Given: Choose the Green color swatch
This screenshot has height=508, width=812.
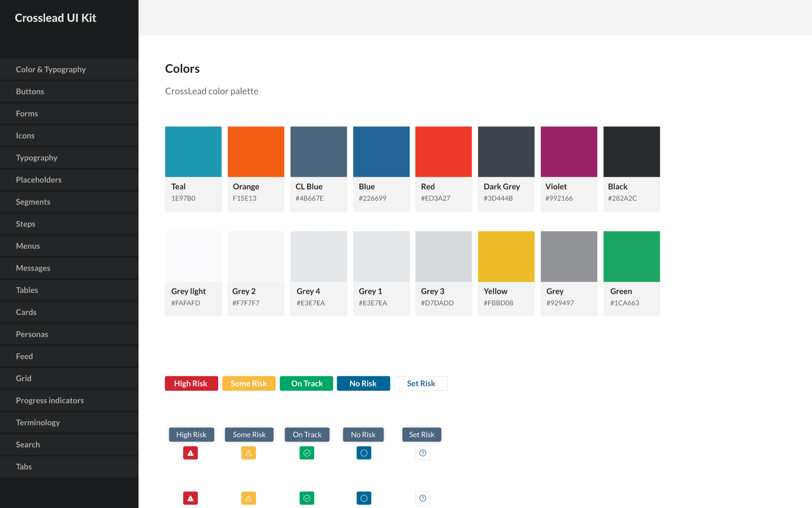Looking at the screenshot, I should pos(632,256).
